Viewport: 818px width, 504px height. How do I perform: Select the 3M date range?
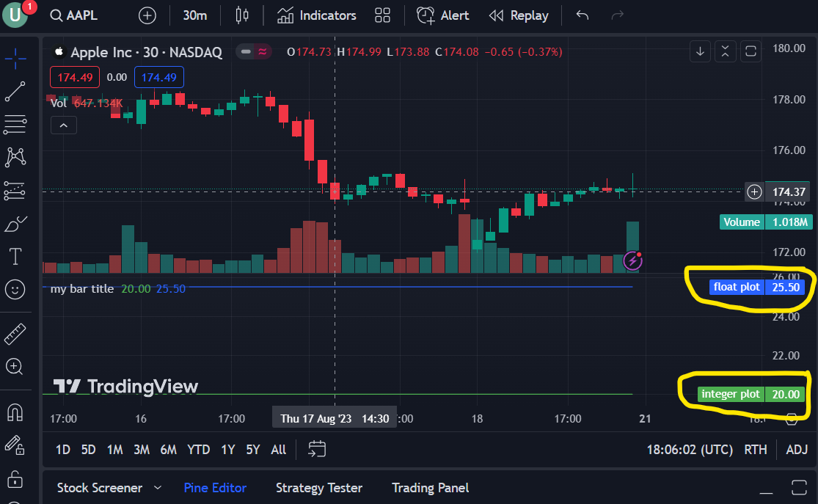tap(142, 450)
